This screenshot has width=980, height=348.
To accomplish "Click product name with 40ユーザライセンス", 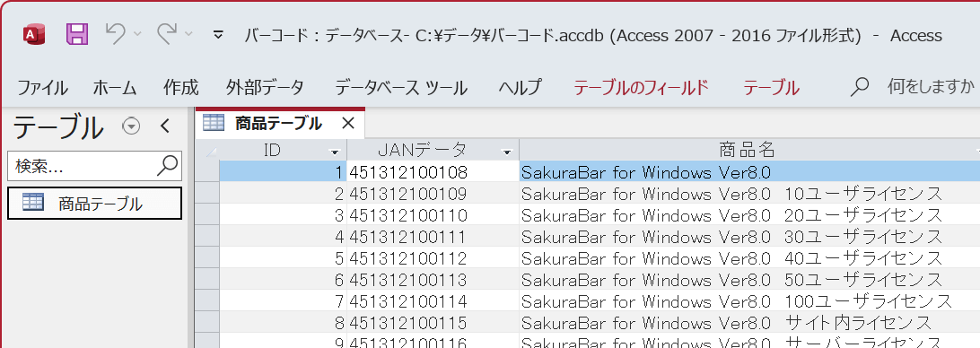I will coord(749,257).
